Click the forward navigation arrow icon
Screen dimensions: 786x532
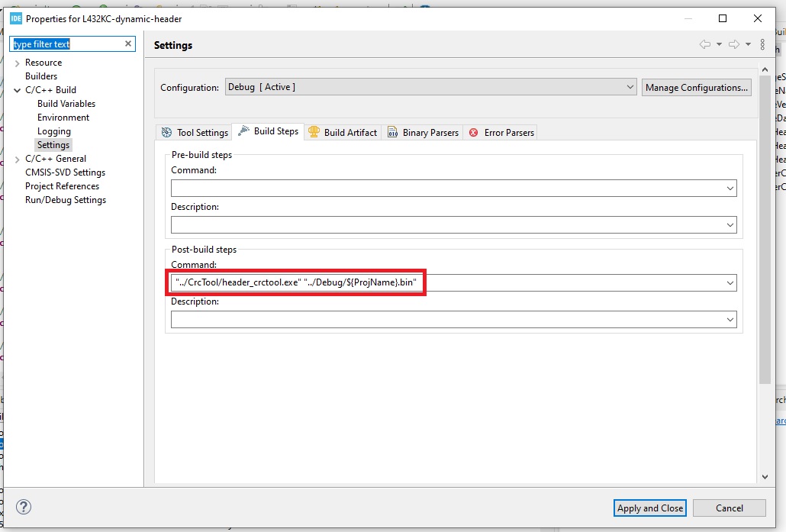734,45
